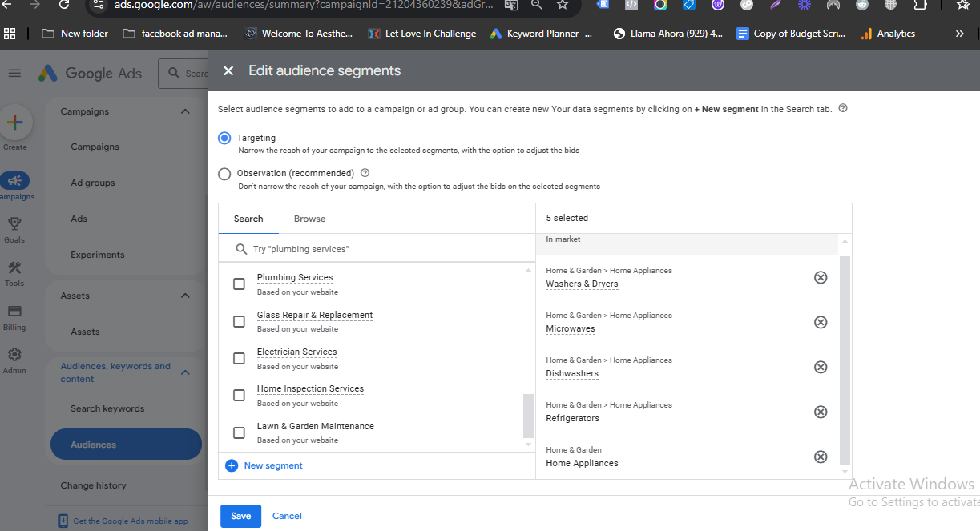Viewport: 980px width, 531px height.
Task: Open Assets item under Assets section
Action: tap(85, 332)
